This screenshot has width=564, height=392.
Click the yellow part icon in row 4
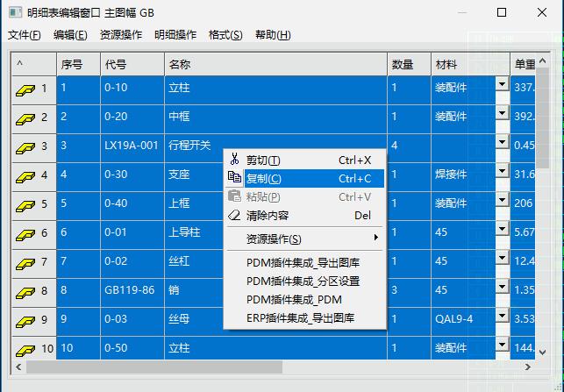coord(25,176)
